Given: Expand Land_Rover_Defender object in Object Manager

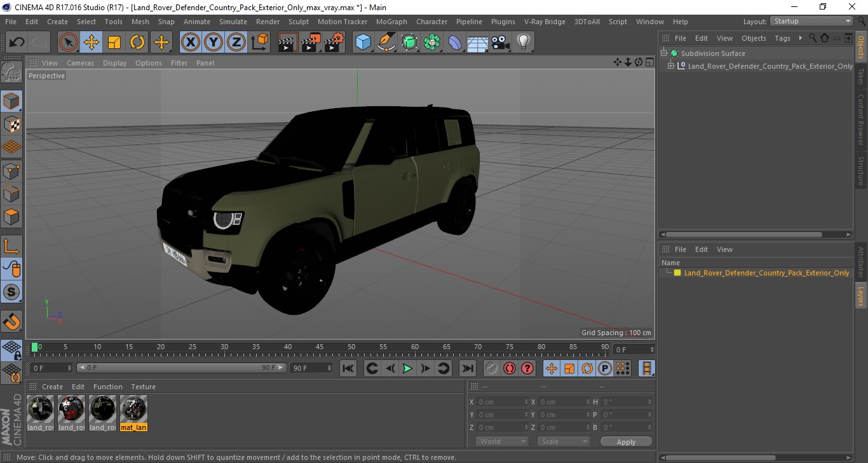Looking at the screenshot, I should tap(670, 66).
